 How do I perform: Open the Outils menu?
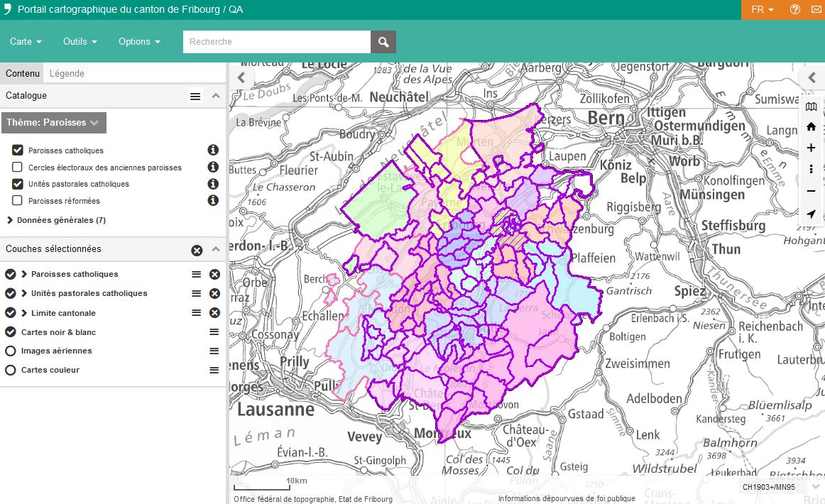[x=80, y=42]
